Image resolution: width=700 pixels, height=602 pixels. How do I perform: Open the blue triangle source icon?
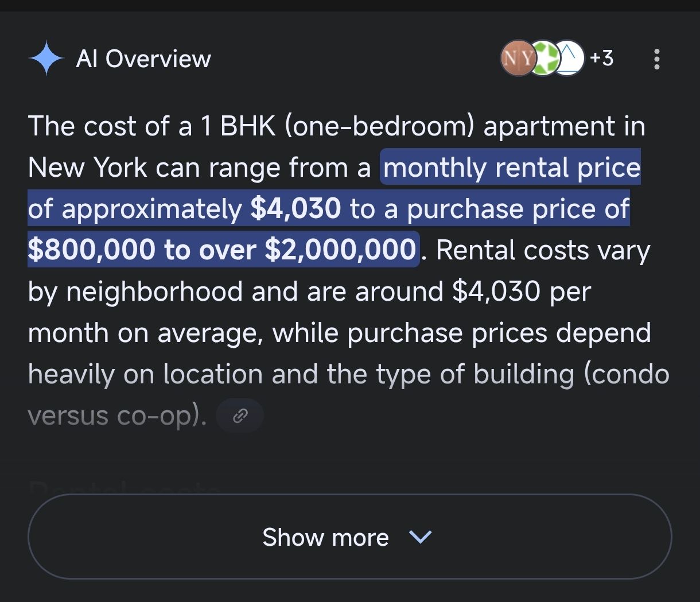(568, 58)
